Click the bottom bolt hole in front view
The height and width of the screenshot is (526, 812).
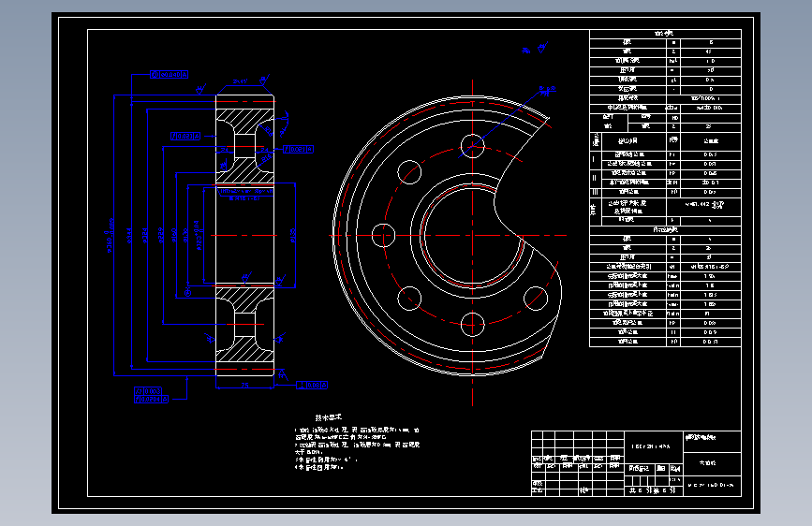[472, 325]
